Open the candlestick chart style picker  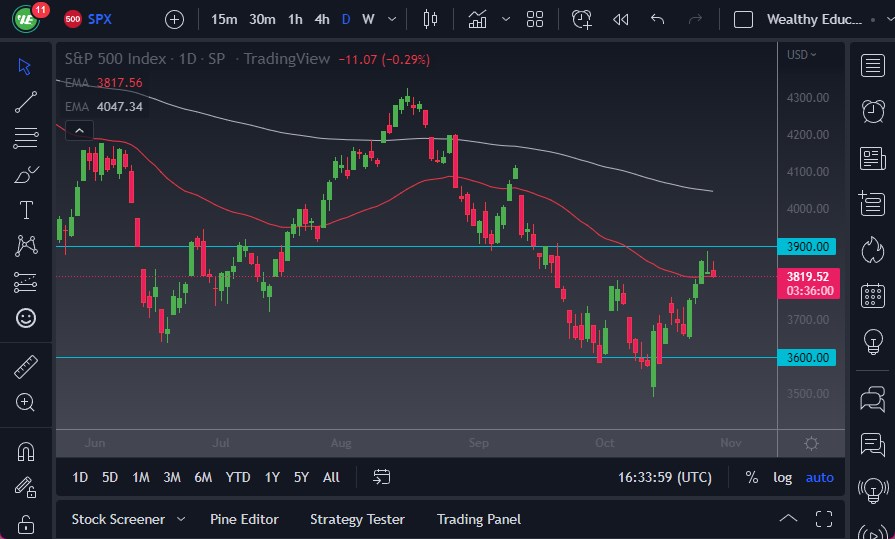click(x=431, y=19)
